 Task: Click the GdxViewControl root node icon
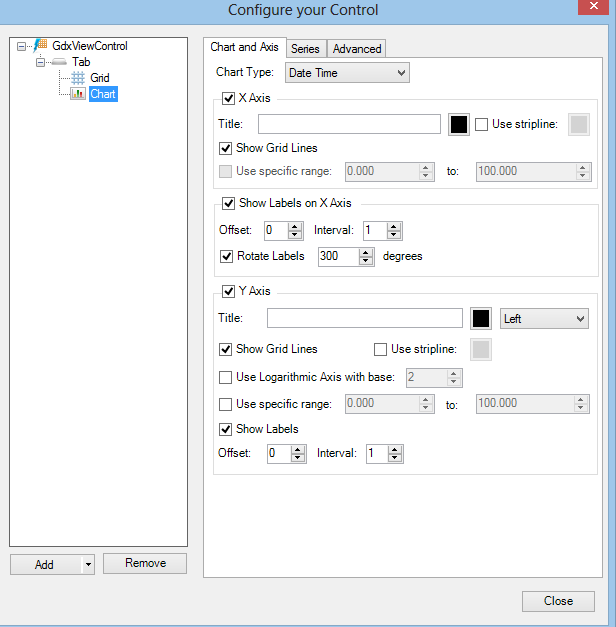(41, 46)
